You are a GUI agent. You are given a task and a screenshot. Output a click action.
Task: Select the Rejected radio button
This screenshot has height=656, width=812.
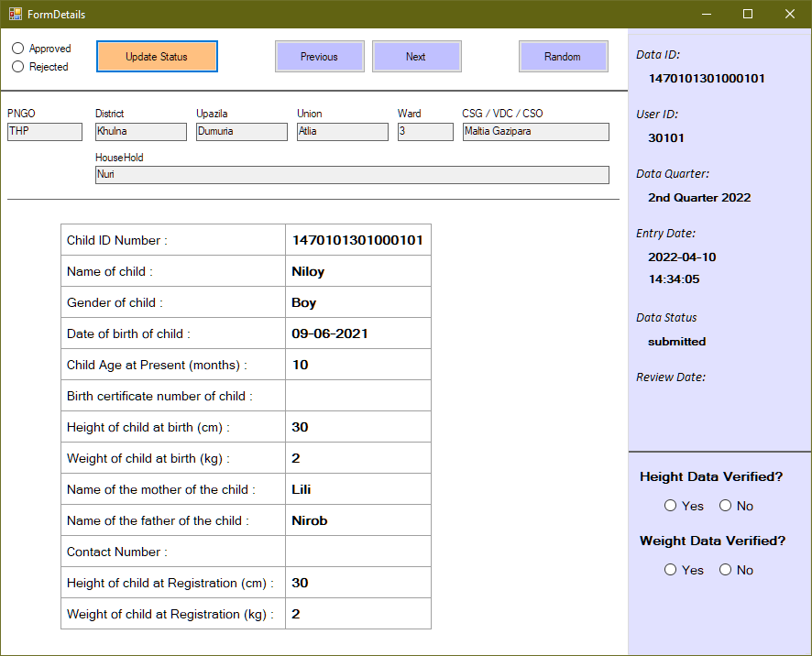tap(16, 66)
